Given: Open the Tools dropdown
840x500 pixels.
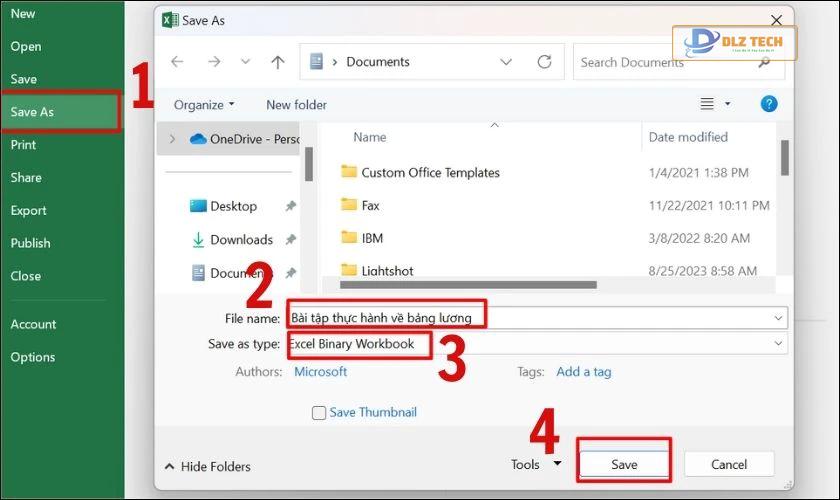Looking at the screenshot, I should click(x=536, y=464).
